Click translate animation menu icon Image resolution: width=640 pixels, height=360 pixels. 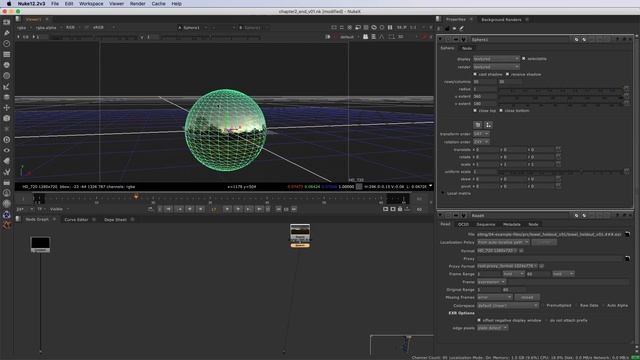click(x=558, y=149)
